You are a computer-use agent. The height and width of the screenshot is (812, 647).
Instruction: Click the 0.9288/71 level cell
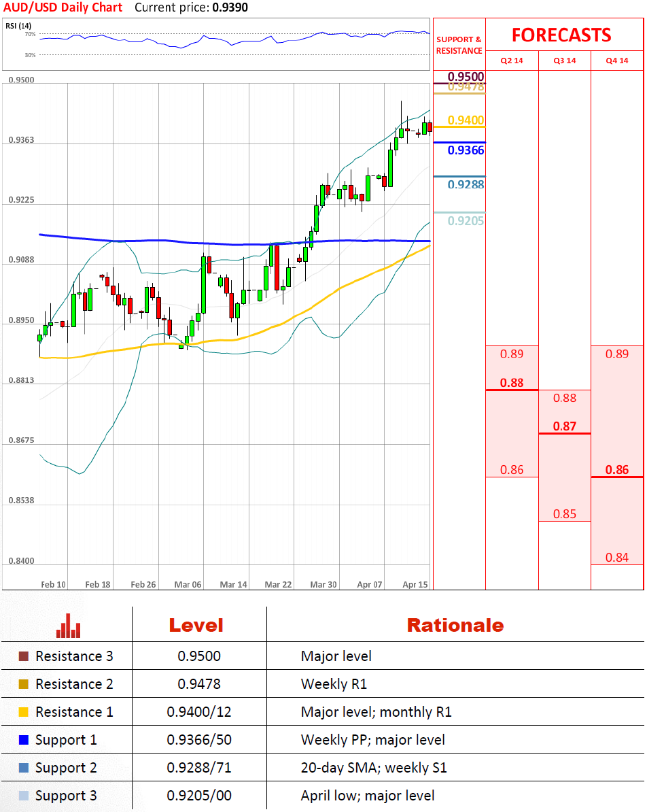coord(198,768)
